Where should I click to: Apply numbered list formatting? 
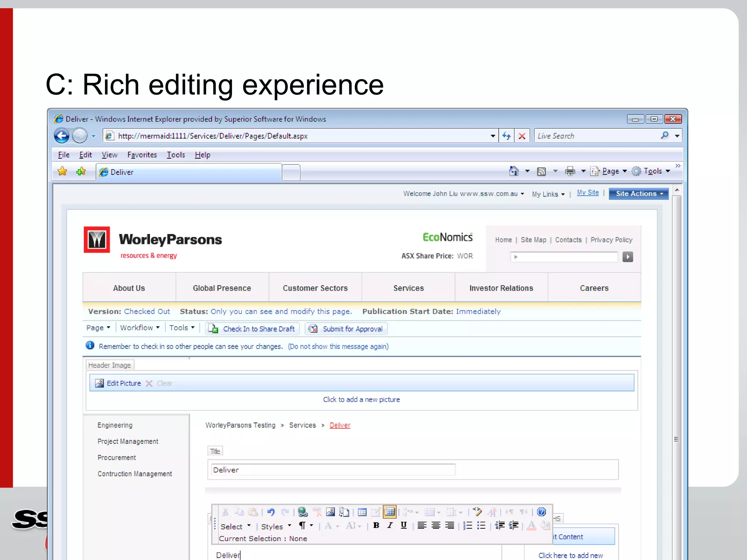coord(468,525)
